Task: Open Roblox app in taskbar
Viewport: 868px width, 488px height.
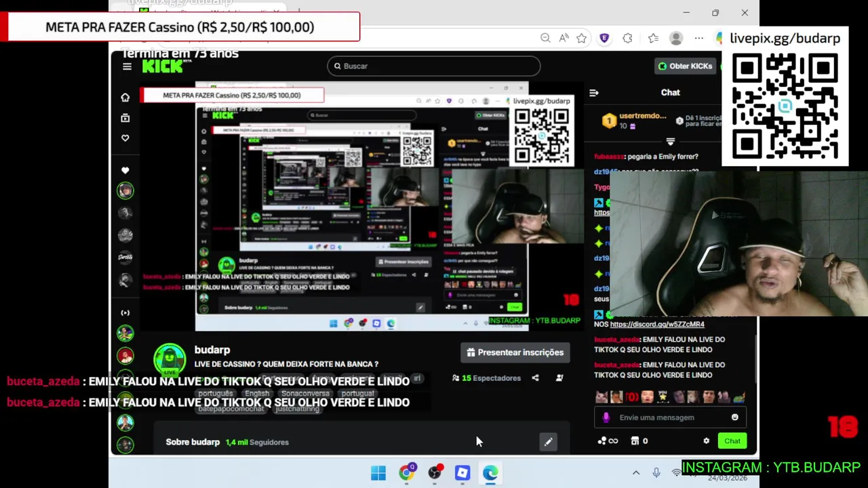Action: 462,473
